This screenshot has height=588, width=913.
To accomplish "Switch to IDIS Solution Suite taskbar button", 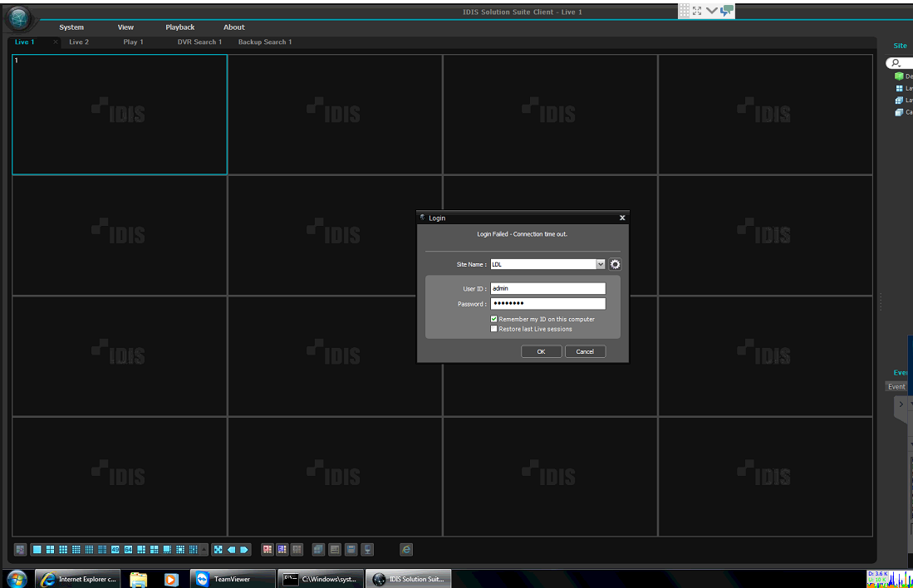I will [409, 579].
